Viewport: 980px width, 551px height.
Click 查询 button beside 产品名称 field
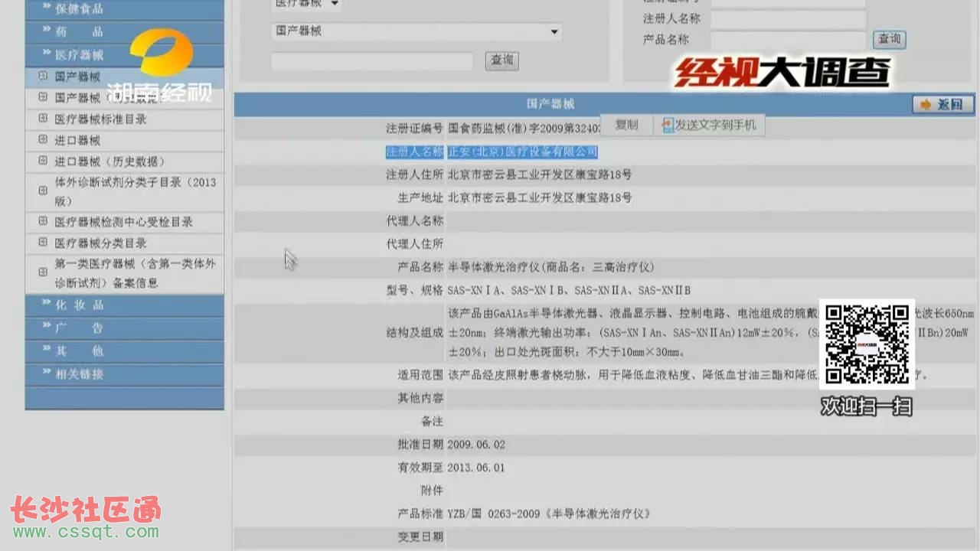coord(890,39)
